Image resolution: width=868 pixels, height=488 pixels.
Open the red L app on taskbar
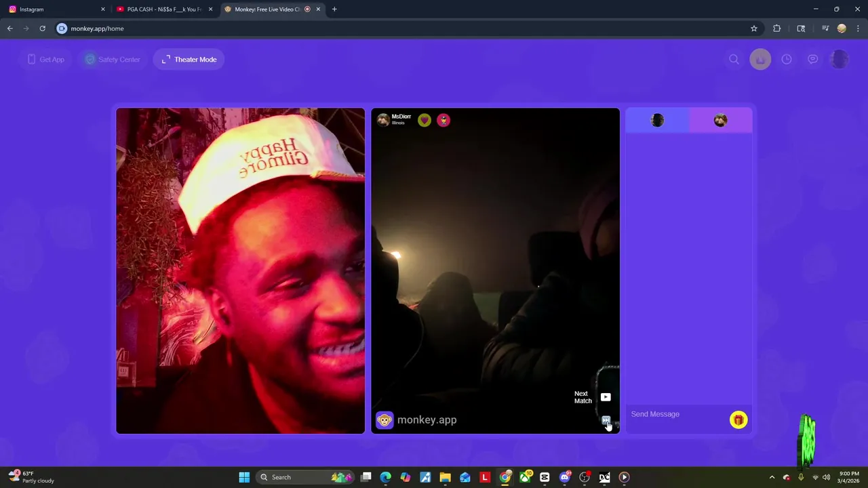click(x=485, y=477)
